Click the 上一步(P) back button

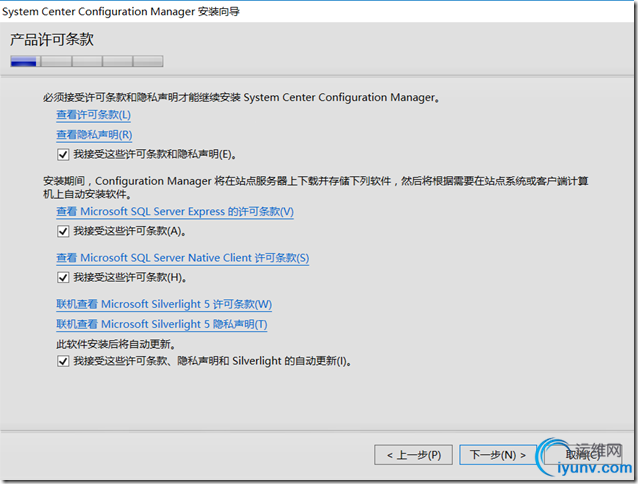[x=413, y=454]
